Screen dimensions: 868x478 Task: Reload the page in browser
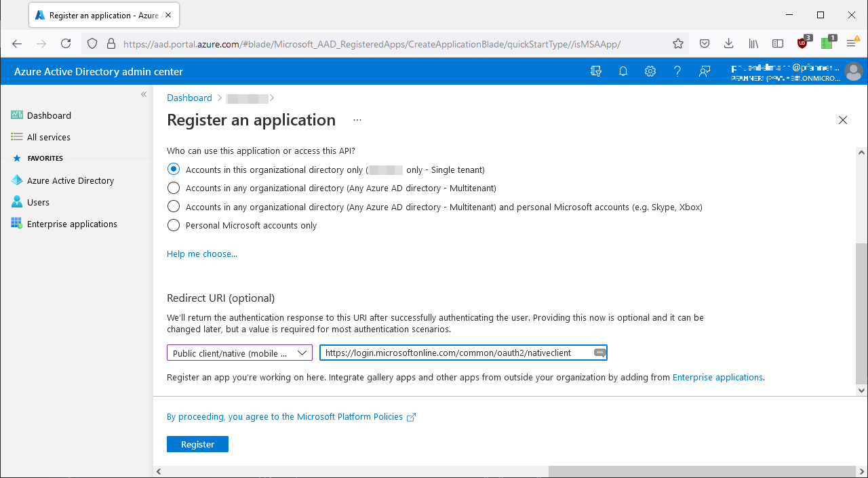coord(66,43)
